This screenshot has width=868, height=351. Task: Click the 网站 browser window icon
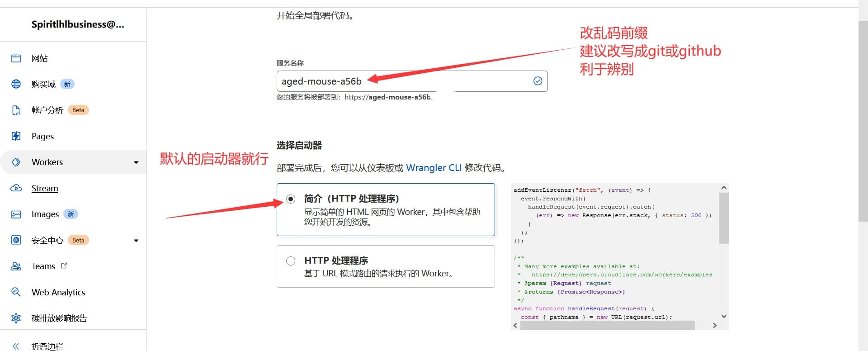(16, 58)
